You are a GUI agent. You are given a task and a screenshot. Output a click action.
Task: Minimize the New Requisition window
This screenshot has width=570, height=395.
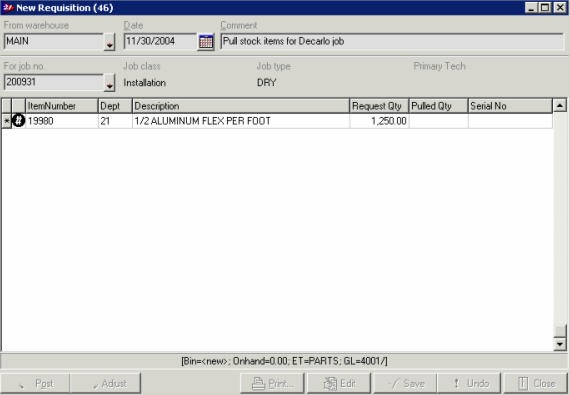(x=531, y=8)
